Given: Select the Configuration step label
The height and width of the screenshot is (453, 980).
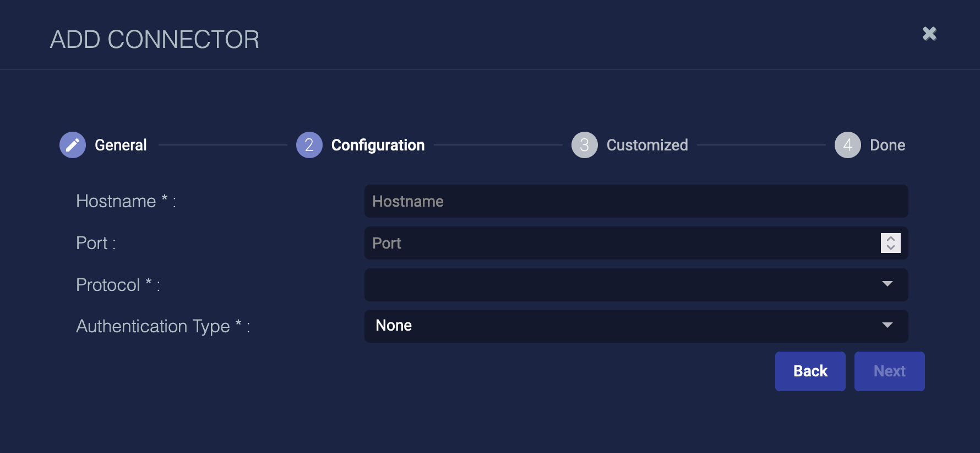Looking at the screenshot, I should [x=378, y=145].
